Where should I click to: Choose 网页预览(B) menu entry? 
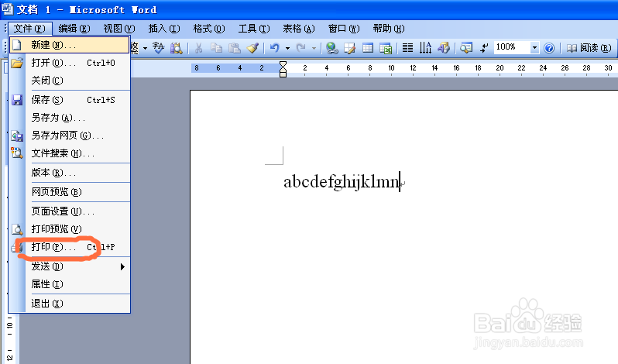click(x=70, y=192)
